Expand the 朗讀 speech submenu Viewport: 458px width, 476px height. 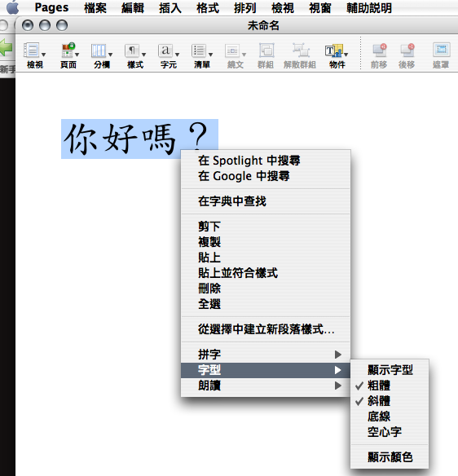click(x=266, y=386)
